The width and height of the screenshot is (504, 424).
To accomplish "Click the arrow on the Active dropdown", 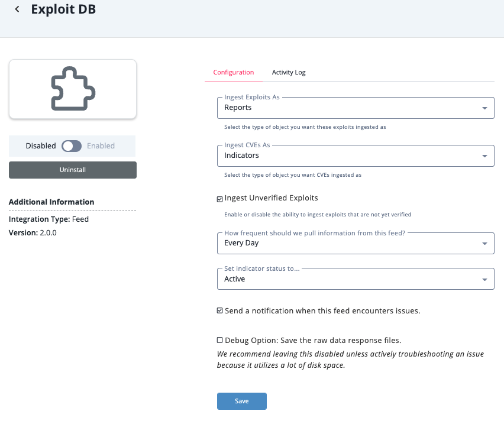I will coord(484,280).
